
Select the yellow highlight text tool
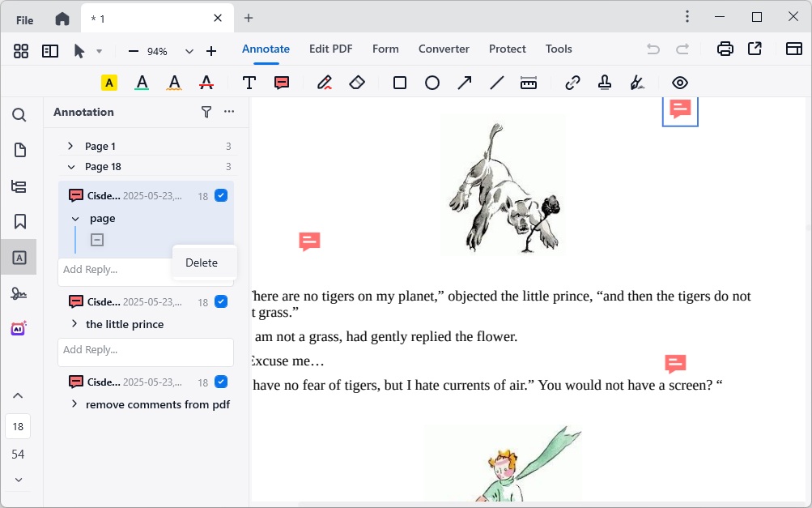coord(109,83)
